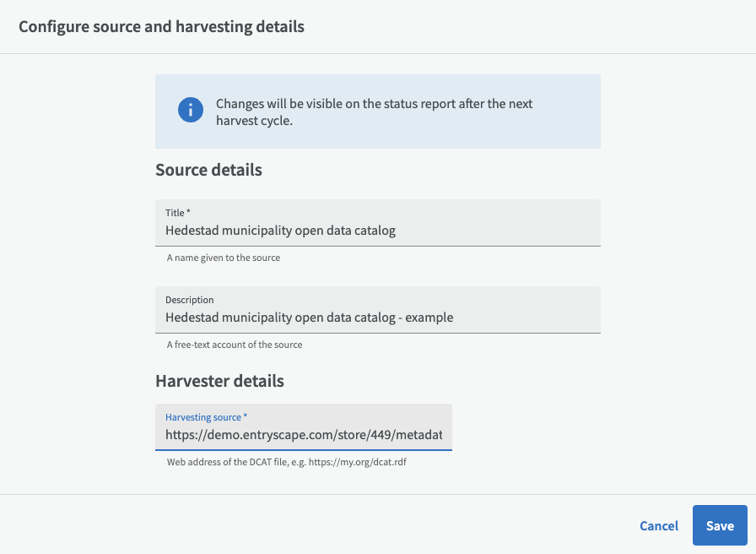Click the 'Title *' field label
The image size is (756, 554).
tap(178, 213)
